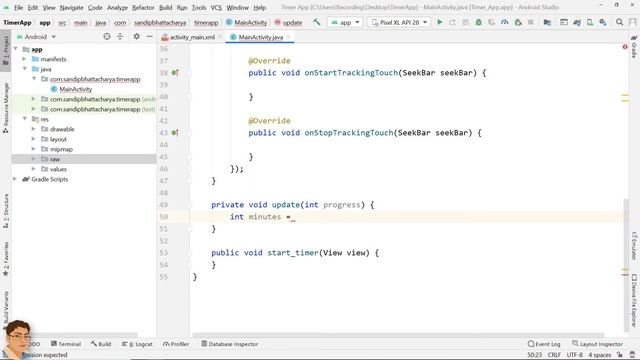Click the Debug app bug icon

pos(478,22)
